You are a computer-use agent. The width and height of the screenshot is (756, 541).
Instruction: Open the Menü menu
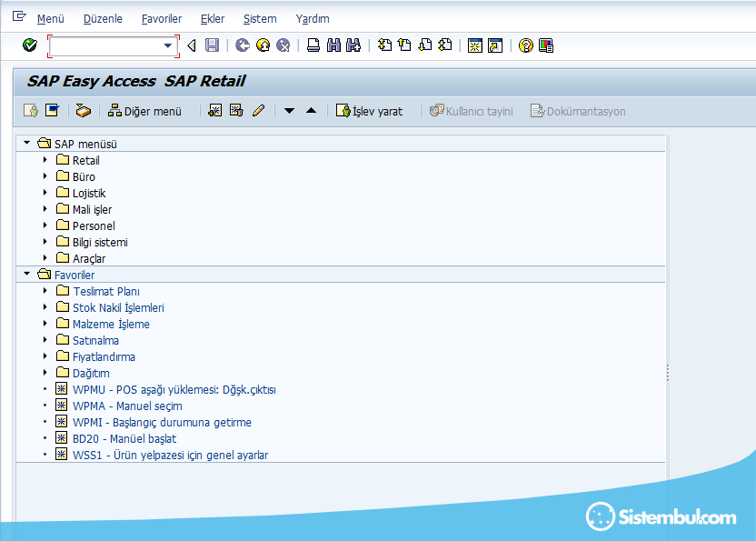pyautogui.click(x=51, y=19)
